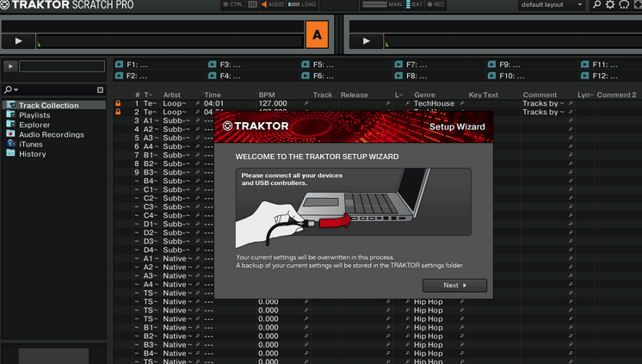Click the TechHouse genre in row 1
Image resolution: width=642 pixels, height=364 pixels.
[x=434, y=103]
